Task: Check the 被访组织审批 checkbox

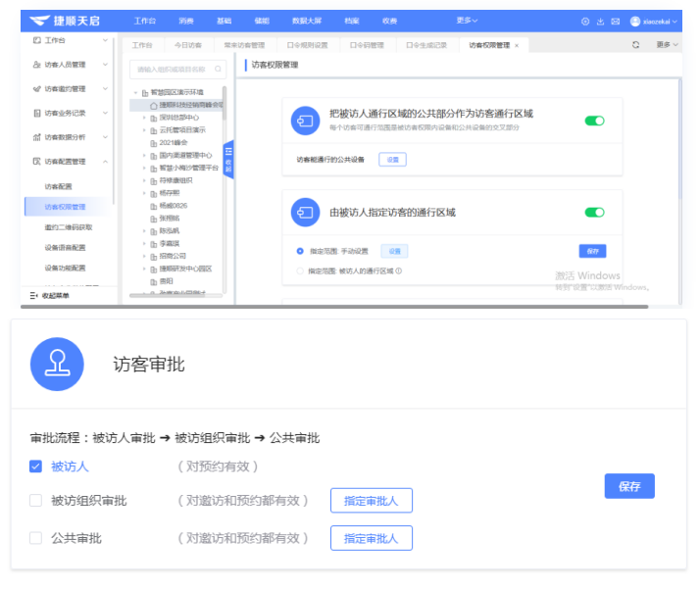Action: 35,500
